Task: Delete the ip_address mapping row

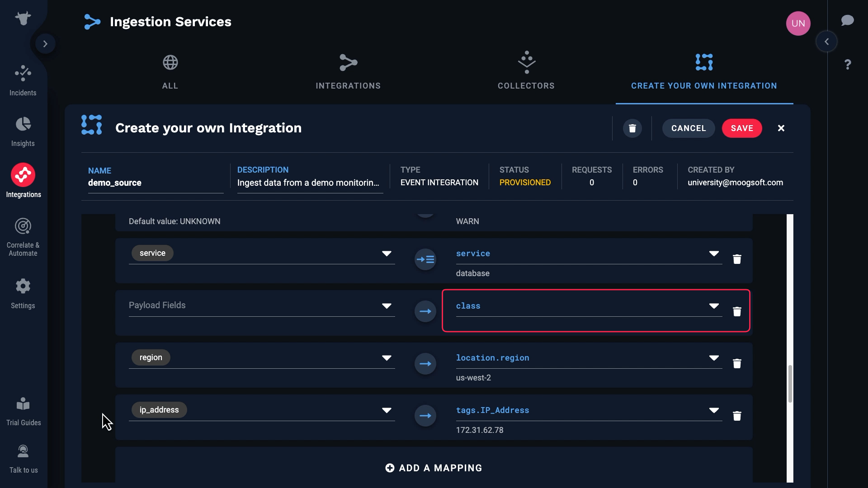Action: [736, 416]
